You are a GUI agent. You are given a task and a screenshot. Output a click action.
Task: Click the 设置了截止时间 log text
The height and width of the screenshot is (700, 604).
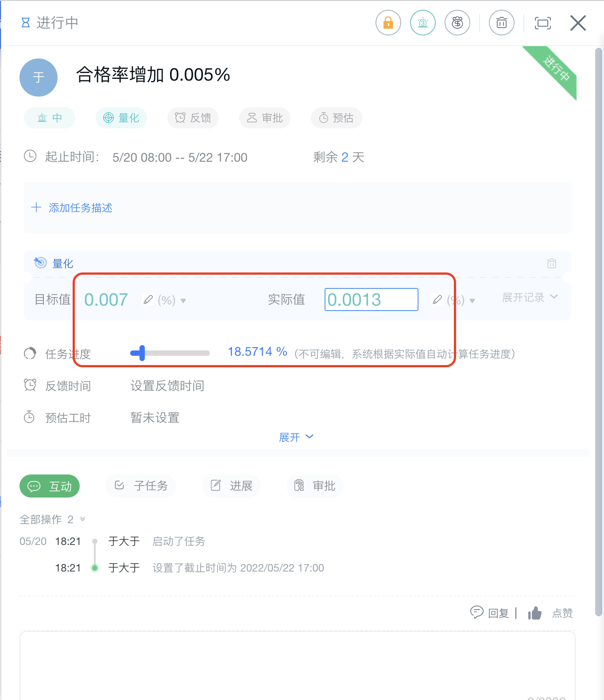[238, 568]
